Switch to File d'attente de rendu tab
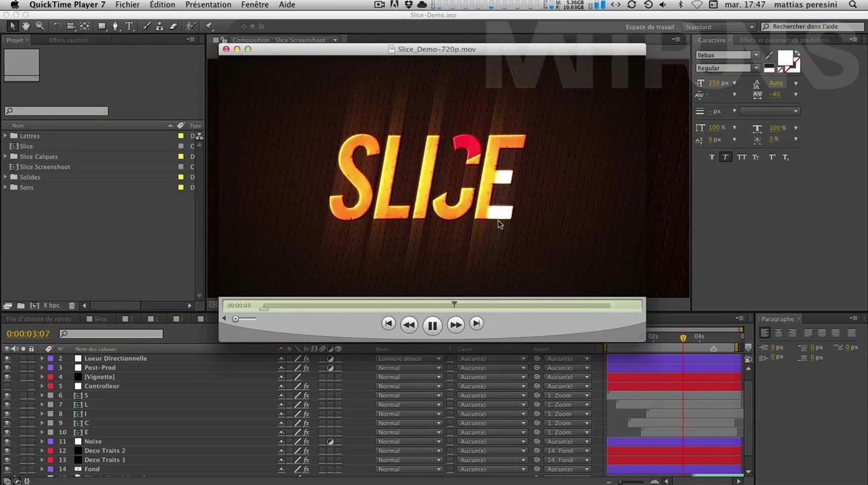The image size is (868, 485). pyautogui.click(x=39, y=318)
